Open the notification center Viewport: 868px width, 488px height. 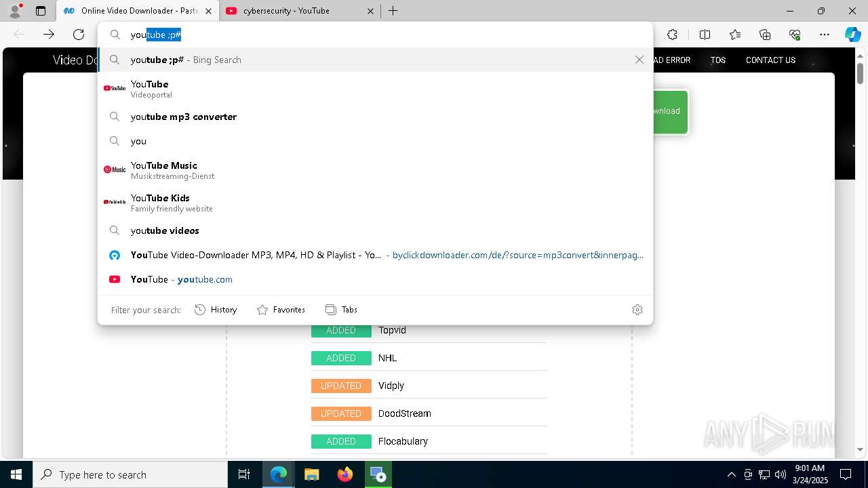click(846, 474)
